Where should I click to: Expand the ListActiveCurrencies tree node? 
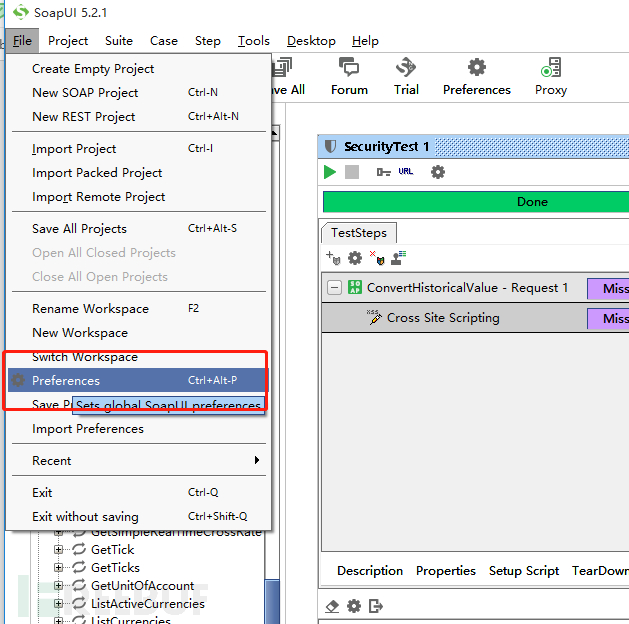click(59, 604)
